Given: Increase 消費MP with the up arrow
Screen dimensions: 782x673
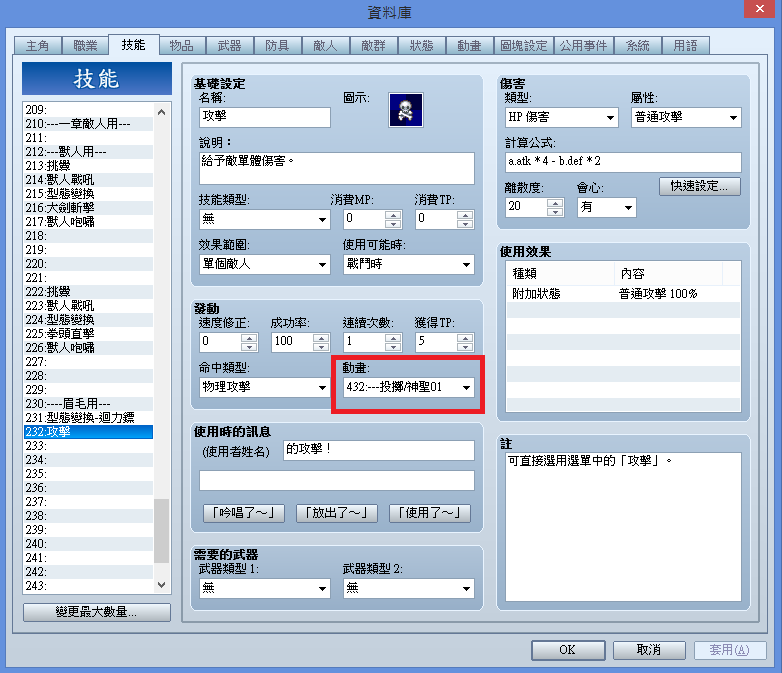Looking at the screenshot, I should click(x=393, y=215).
